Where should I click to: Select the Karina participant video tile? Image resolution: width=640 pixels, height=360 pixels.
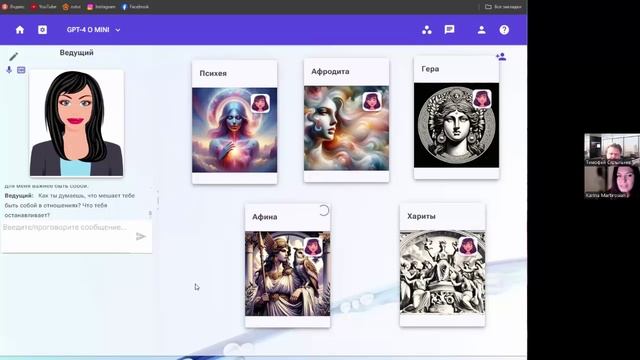pos(612,182)
